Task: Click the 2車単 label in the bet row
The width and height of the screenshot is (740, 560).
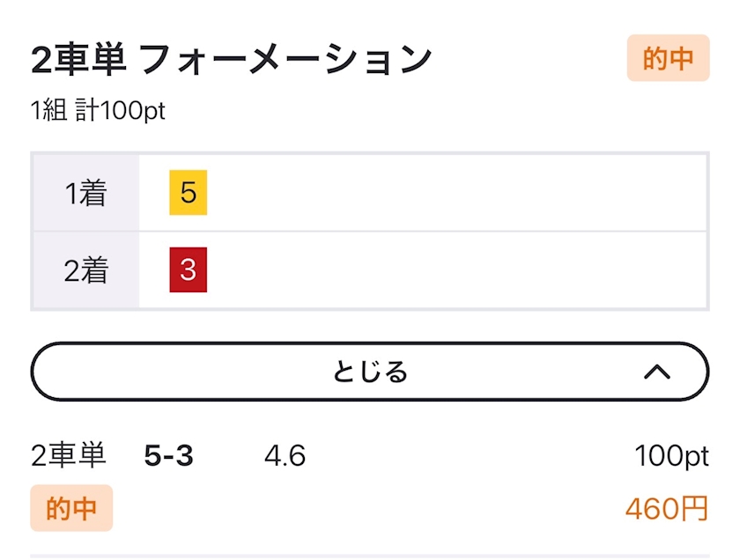Action: (x=69, y=455)
